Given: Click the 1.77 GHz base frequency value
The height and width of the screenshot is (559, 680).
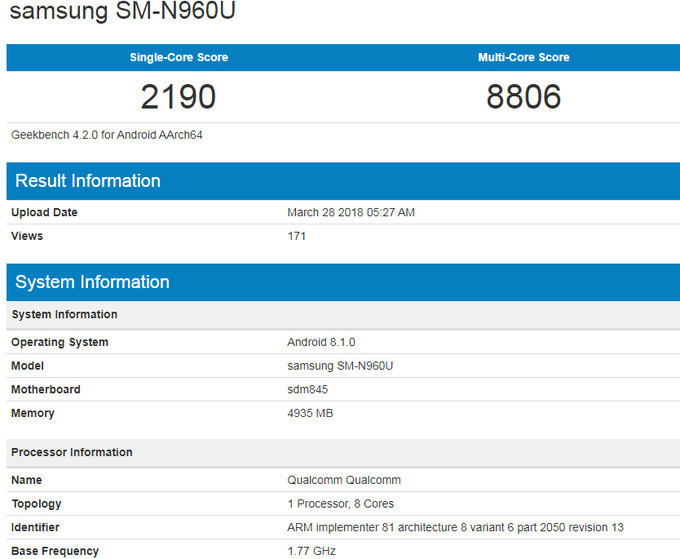Looking at the screenshot, I should pyautogui.click(x=311, y=551).
